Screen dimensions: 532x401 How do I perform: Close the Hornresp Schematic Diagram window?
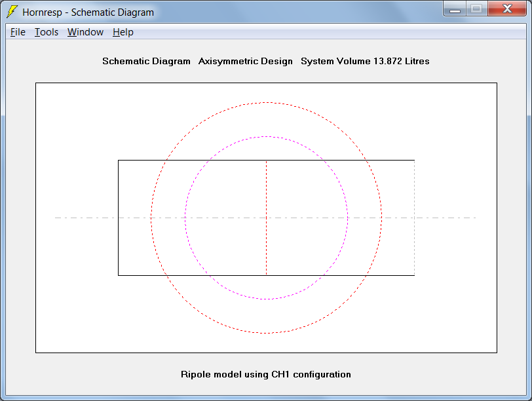pos(507,9)
